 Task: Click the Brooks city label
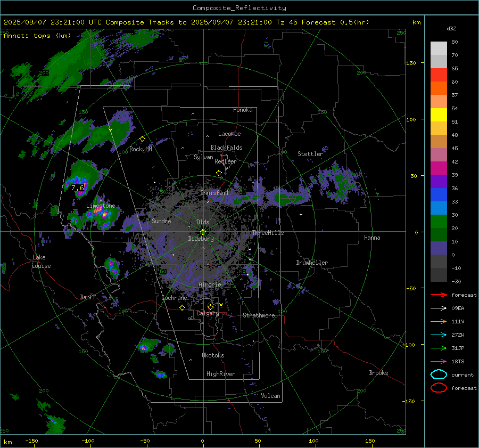tap(378, 373)
